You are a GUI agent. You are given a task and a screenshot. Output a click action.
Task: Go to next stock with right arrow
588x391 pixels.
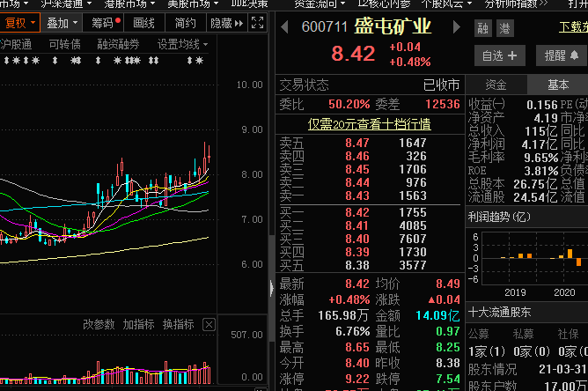coord(459,27)
